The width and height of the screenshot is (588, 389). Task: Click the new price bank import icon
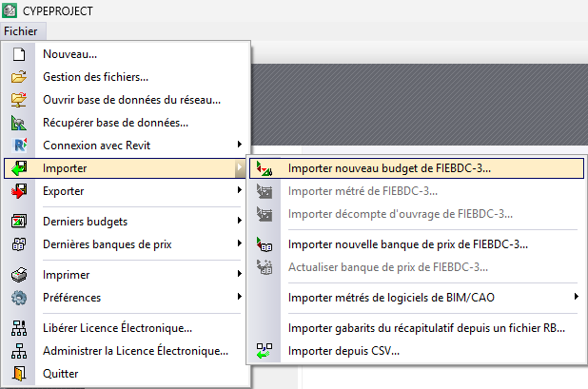(x=265, y=244)
